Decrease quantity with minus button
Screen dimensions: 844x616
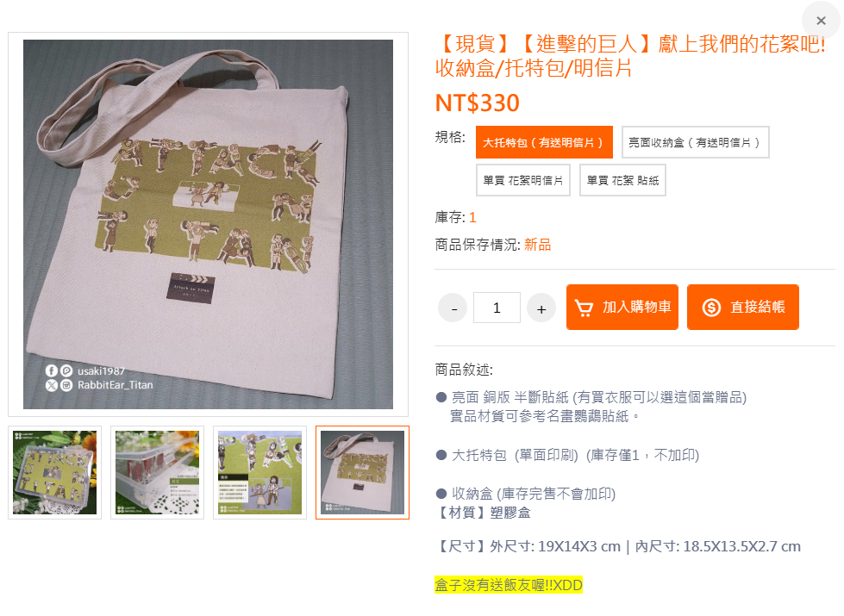(x=452, y=308)
